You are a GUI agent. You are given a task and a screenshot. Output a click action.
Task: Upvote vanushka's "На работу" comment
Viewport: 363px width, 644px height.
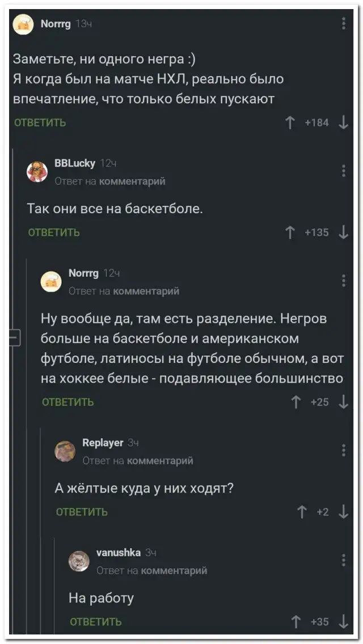(296, 621)
